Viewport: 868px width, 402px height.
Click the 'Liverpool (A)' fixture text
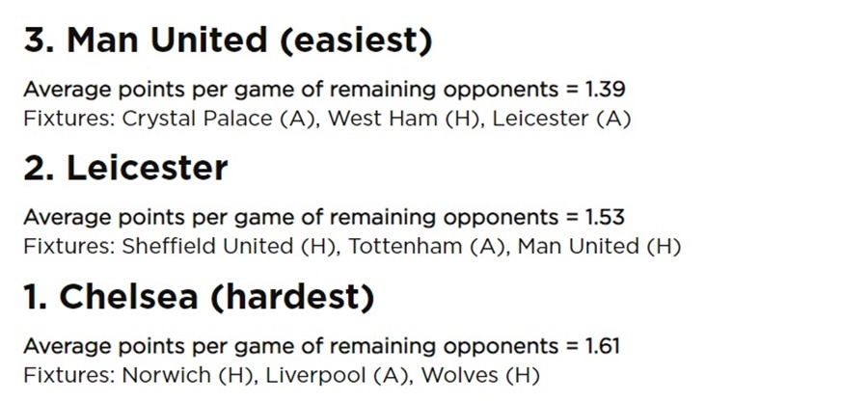click(x=339, y=375)
